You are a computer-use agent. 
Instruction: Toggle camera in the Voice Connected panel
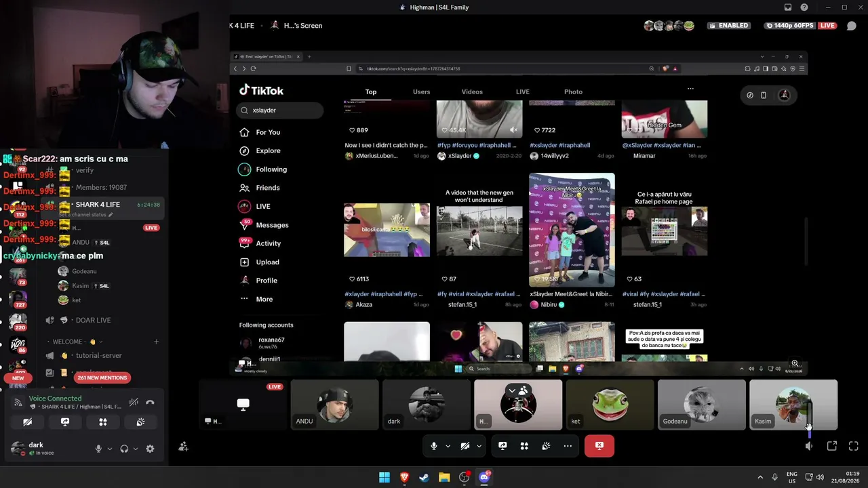click(x=27, y=422)
